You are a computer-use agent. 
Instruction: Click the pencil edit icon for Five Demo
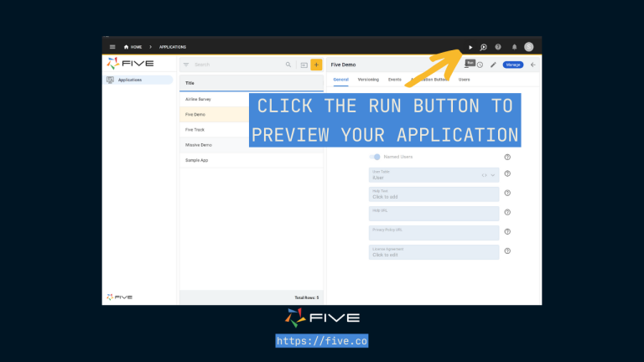click(x=493, y=65)
